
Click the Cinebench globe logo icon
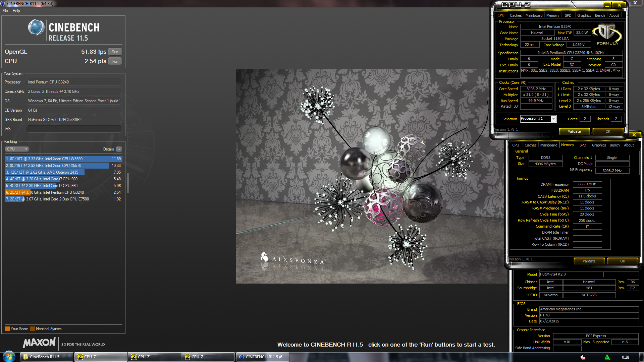pyautogui.click(x=36, y=27)
